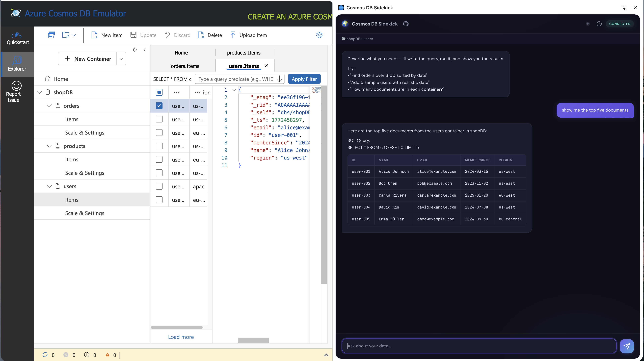This screenshot has height=361, width=644.
Task: Click the Load more link
Action: 181,337
